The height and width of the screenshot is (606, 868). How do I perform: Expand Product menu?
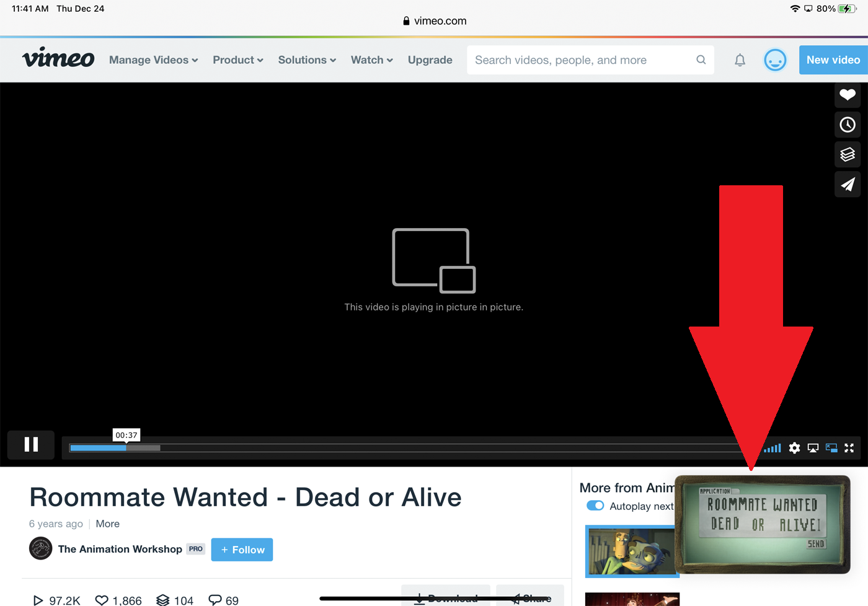(238, 59)
